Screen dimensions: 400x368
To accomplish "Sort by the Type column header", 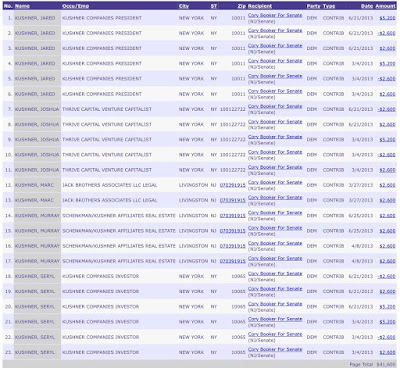I will coord(329,6).
